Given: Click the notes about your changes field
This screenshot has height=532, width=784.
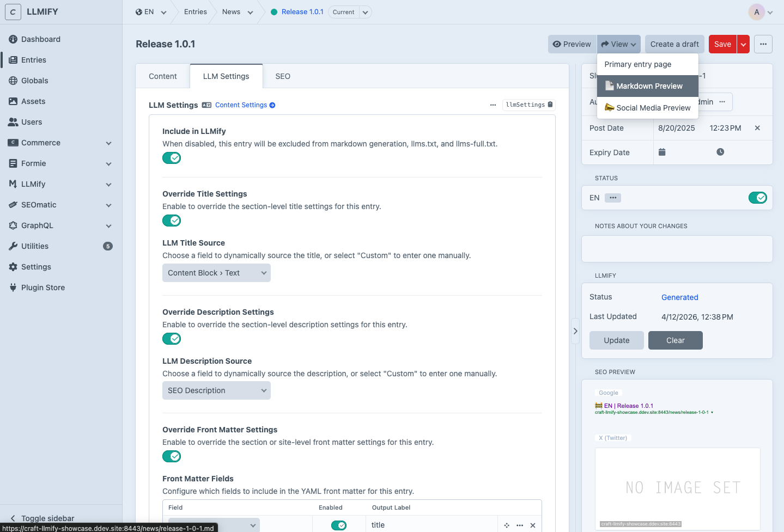Looking at the screenshot, I should tap(676, 248).
